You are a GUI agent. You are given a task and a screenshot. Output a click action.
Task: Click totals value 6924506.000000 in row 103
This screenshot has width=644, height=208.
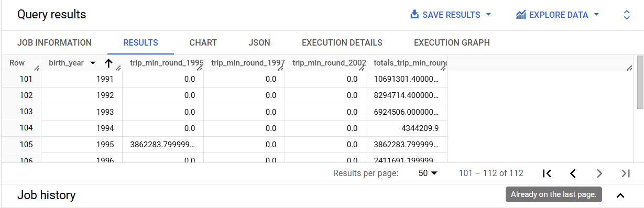[x=407, y=112]
